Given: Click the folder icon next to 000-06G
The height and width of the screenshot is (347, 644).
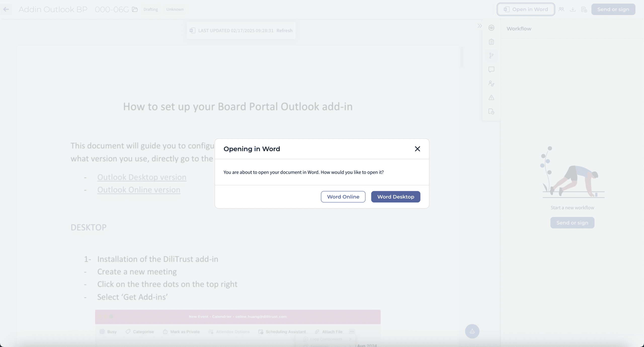Looking at the screenshot, I should click(x=135, y=9).
